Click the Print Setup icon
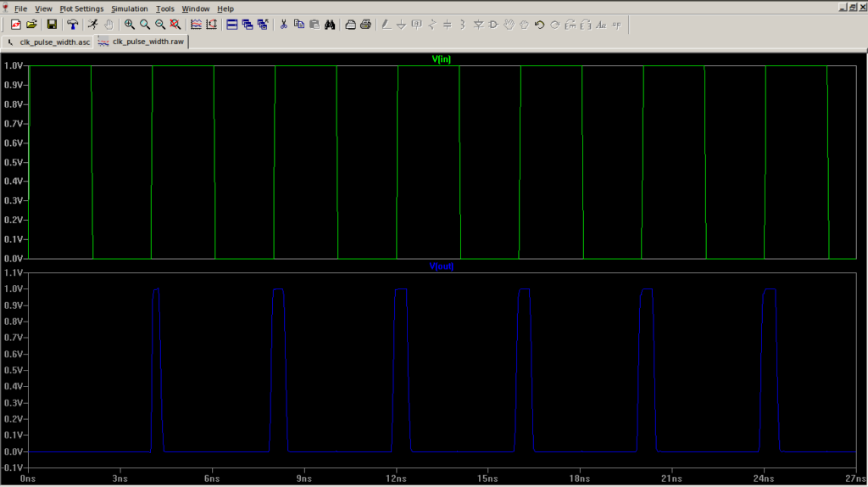Image resolution: width=868 pixels, height=487 pixels. [350, 25]
